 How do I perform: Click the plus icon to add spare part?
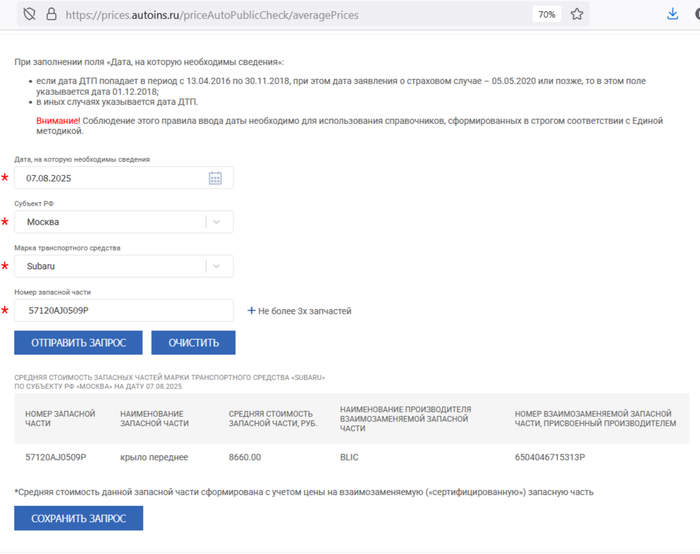(x=251, y=311)
